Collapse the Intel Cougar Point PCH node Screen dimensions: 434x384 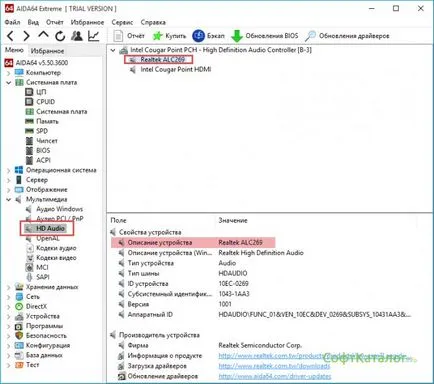113,50
